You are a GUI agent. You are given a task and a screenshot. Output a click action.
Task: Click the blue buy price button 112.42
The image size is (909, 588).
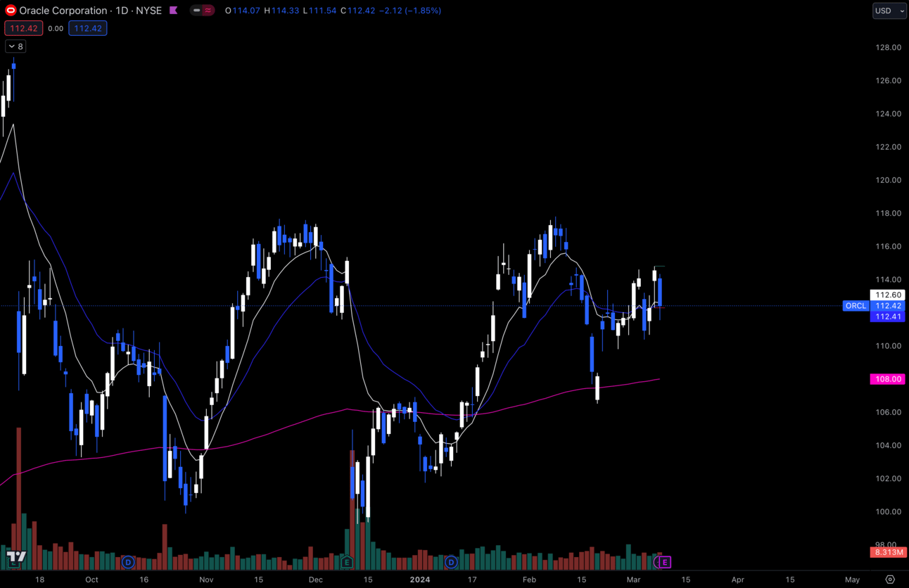point(88,28)
